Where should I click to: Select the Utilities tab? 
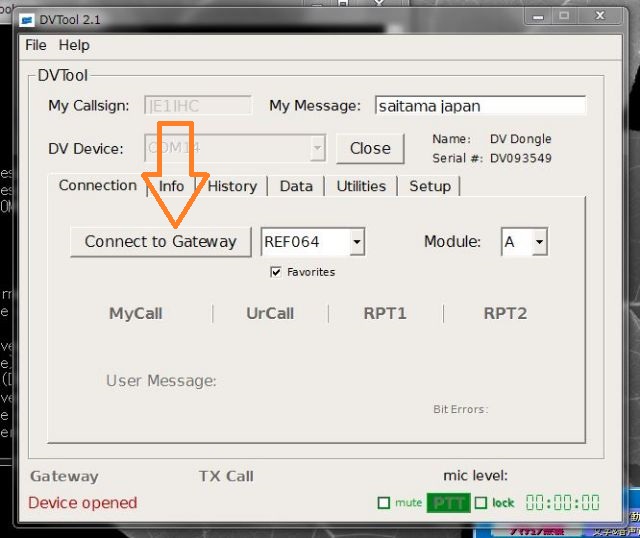[x=361, y=186]
